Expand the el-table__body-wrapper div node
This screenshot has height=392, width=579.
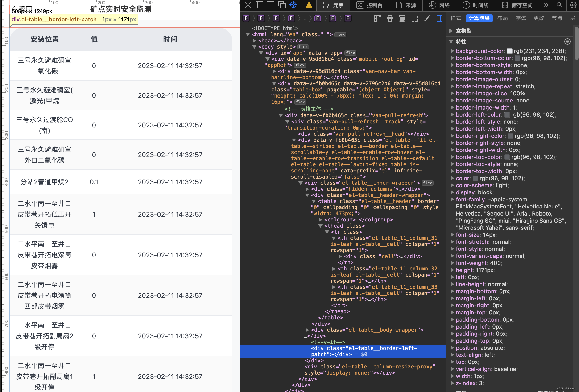307,330
